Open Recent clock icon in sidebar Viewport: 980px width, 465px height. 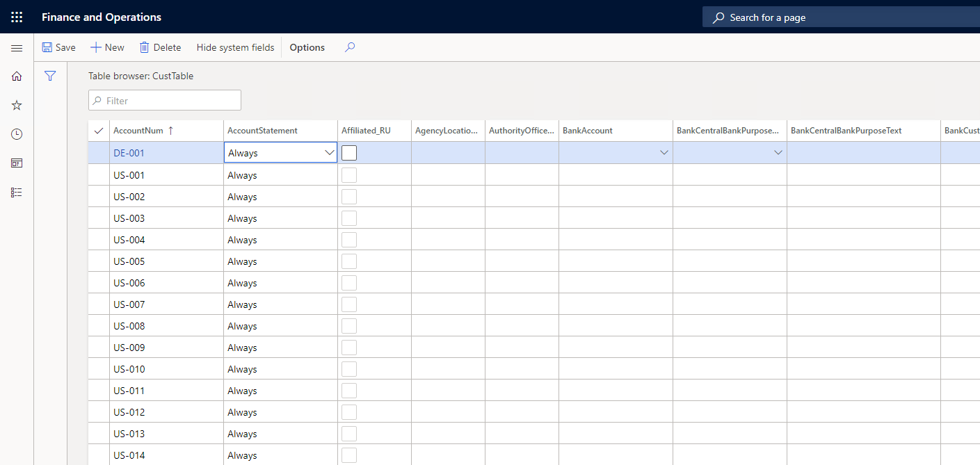pos(17,134)
